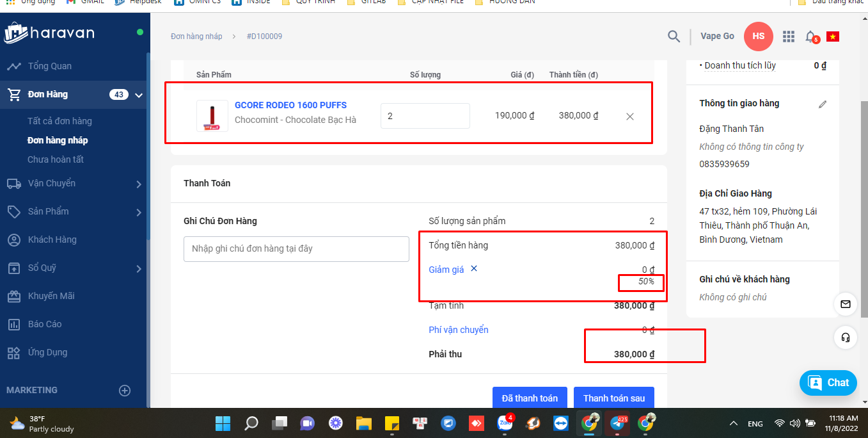Click the Phí vận chuyển link
Image resolution: width=868 pixels, height=438 pixels.
[458, 330]
